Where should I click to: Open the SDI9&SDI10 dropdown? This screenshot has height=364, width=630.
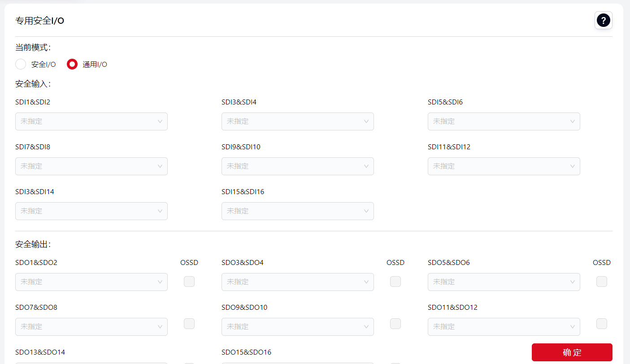pos(297,166)
